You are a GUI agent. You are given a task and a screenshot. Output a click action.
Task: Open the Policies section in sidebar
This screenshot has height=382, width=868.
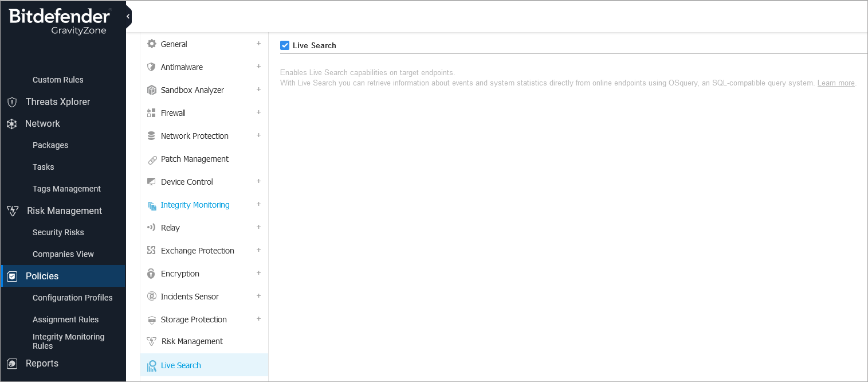(x=63, y=276)
